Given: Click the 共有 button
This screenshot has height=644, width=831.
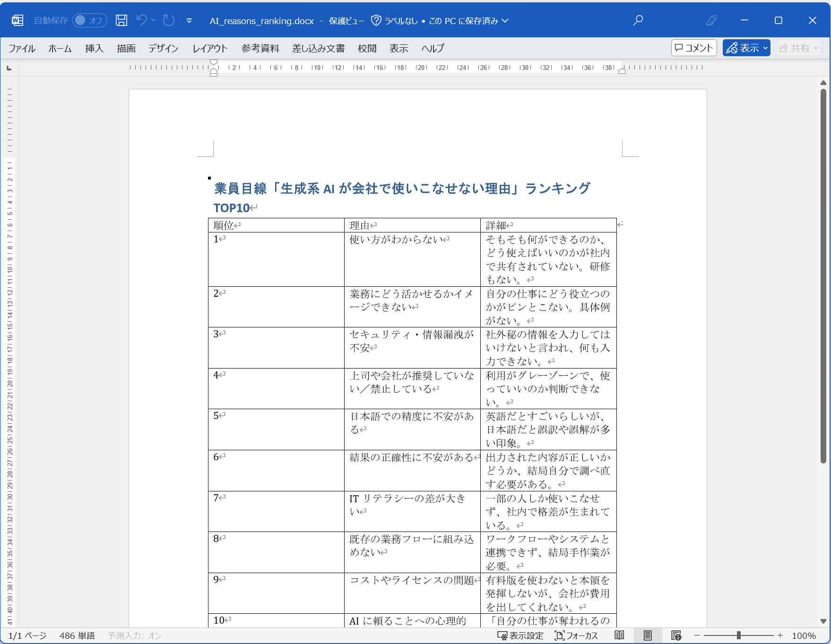Looking at the screenshot, I should (x=798, y=48).
